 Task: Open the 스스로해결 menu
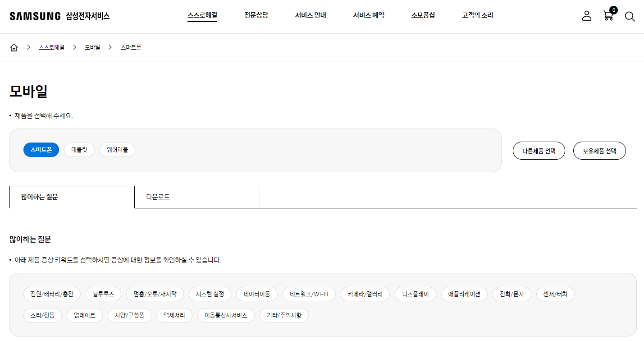[202, 15]
